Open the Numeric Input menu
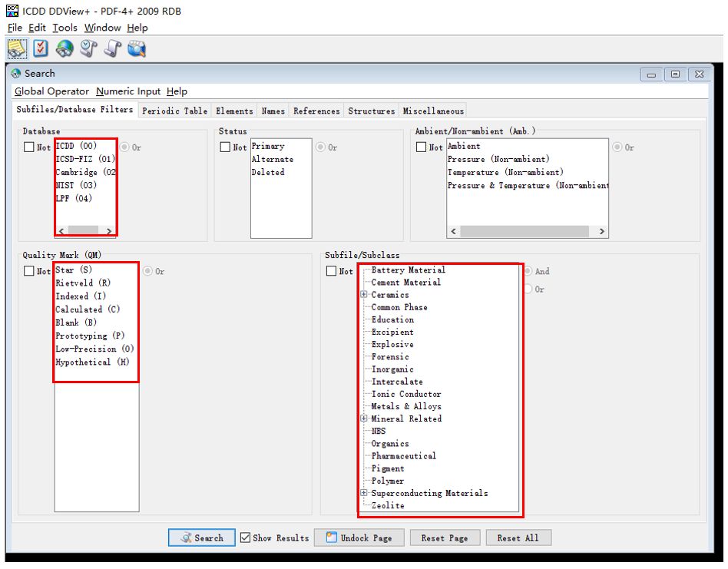Screen dimensions: 728x569 128,91
